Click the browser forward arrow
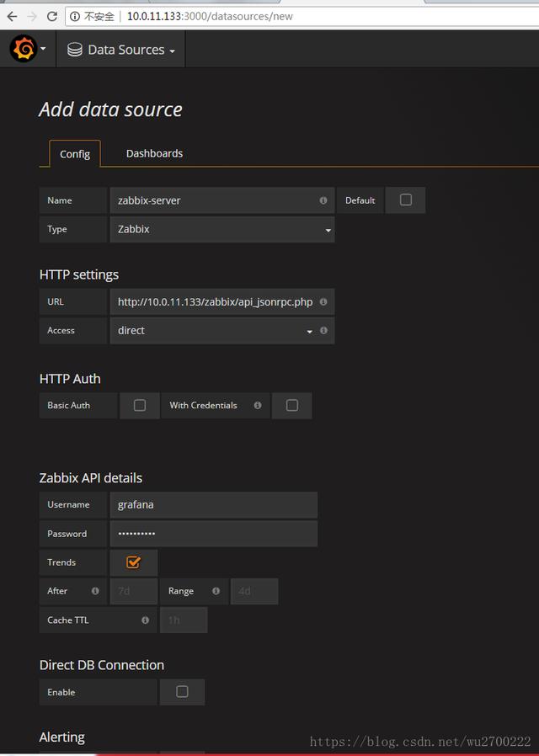The height and width of the screenshot is (756, 539). (32, 16)
